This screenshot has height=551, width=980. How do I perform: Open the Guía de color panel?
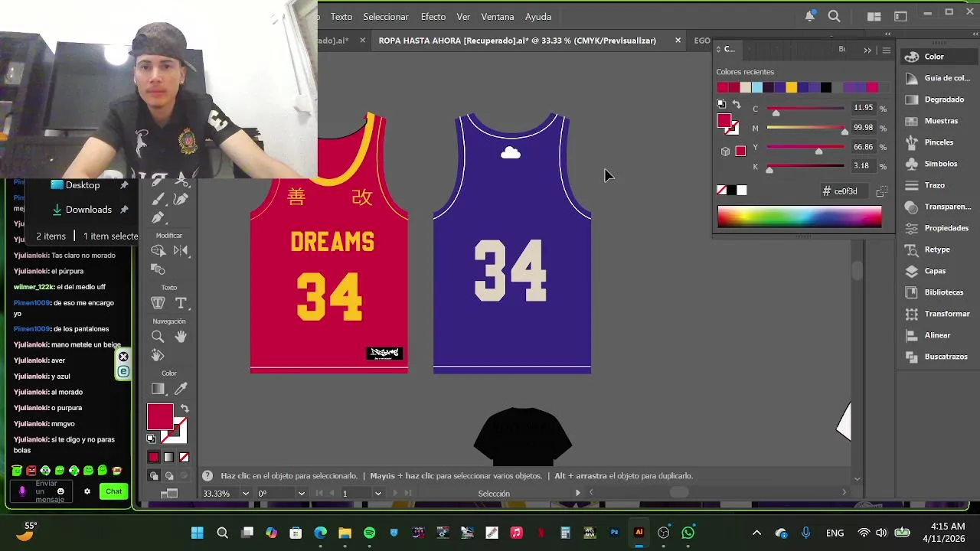click(x=937, y=78)
